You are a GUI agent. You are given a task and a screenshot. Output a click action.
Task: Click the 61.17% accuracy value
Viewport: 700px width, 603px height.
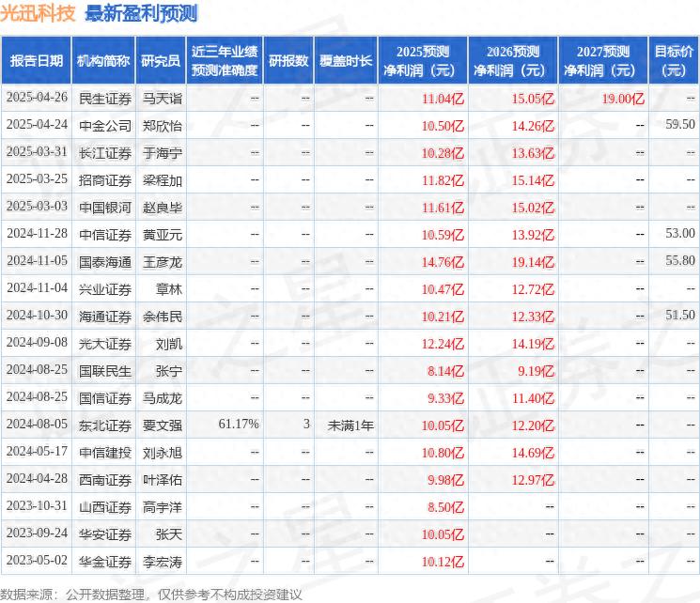(239, 424)
